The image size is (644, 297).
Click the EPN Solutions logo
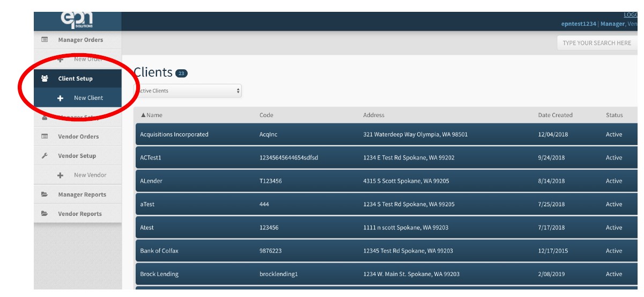click(77, 20)
